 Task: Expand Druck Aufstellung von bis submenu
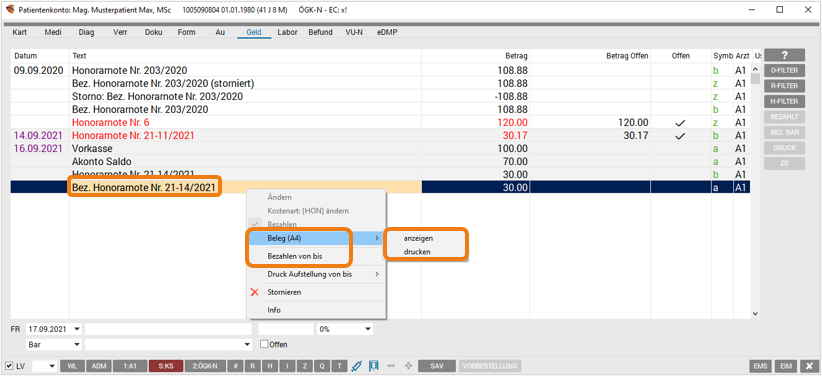point(316,274)
